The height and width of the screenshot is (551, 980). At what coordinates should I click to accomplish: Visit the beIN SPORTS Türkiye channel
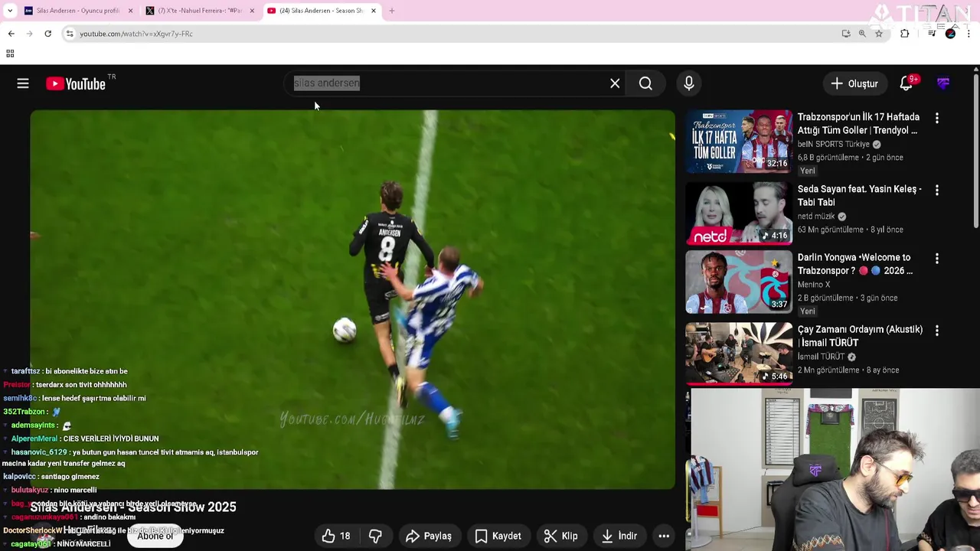click(833, 144)
